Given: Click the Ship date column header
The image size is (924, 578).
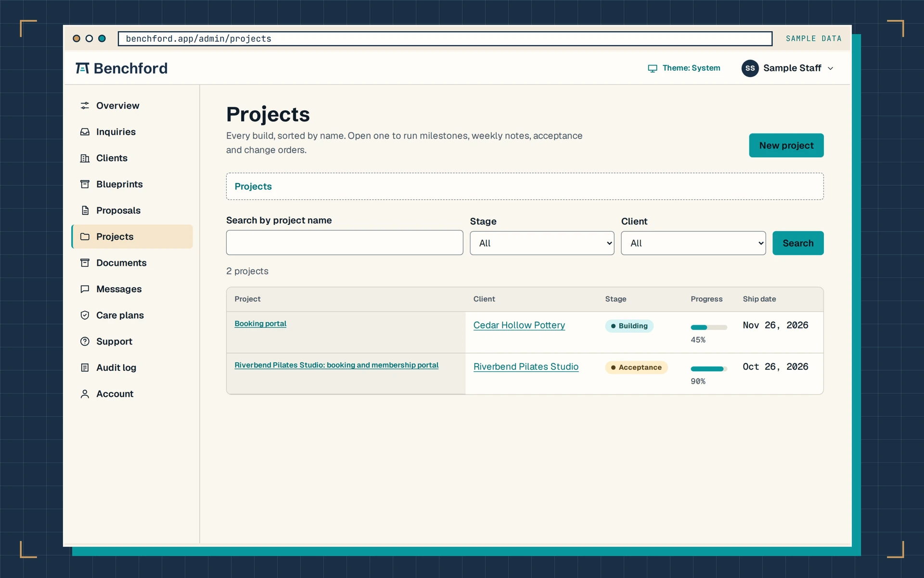Looking at the screenshot, I should pyautogui.click(x=759, y=299).
